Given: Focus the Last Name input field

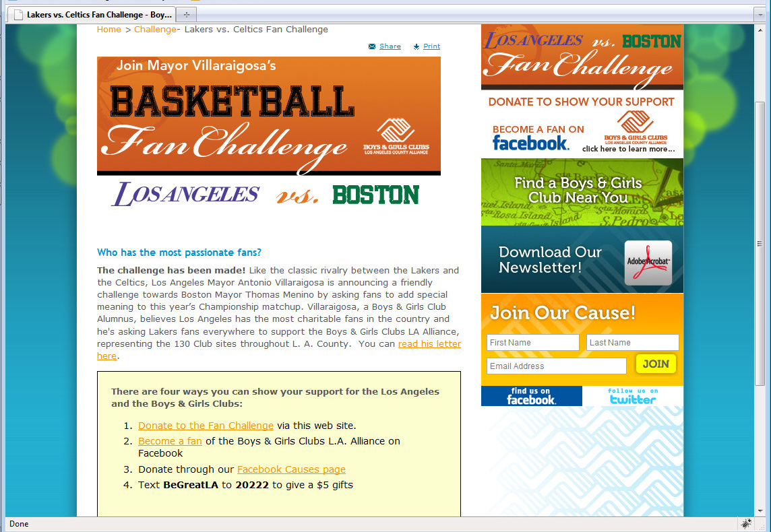Looking at the screenshot, I should (632, 342).
